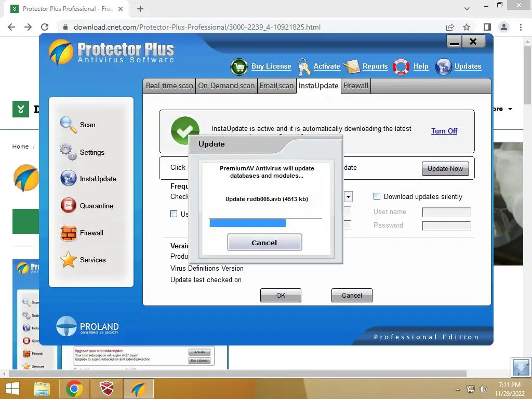532x399 pixels.
Task: Click the green checkmark status icon
Action: coord(185,130)
